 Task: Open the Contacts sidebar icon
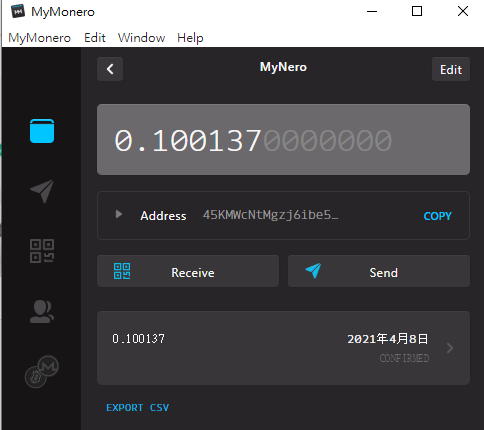[x=42, y=311]
